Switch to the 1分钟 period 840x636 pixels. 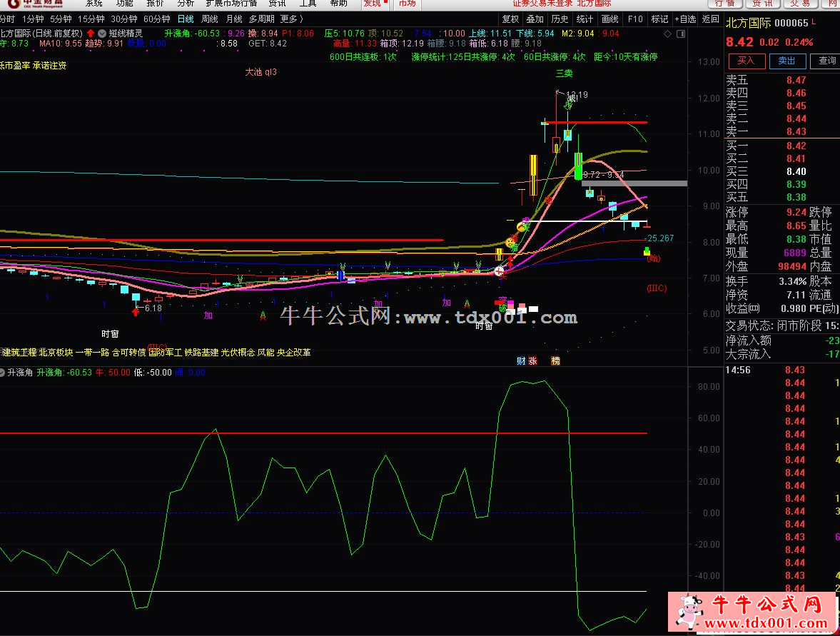(33, 19)
